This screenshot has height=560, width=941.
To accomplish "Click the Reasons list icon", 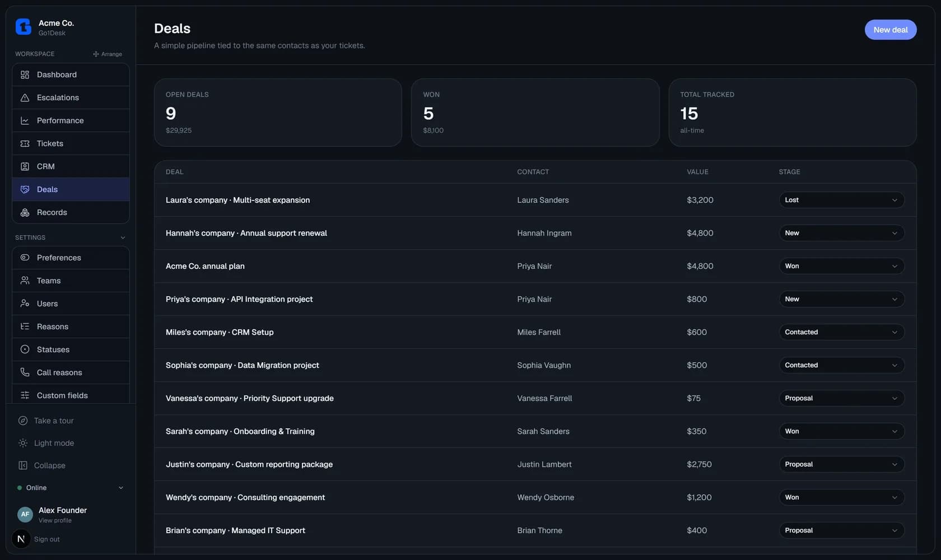I will pos(25,326).
